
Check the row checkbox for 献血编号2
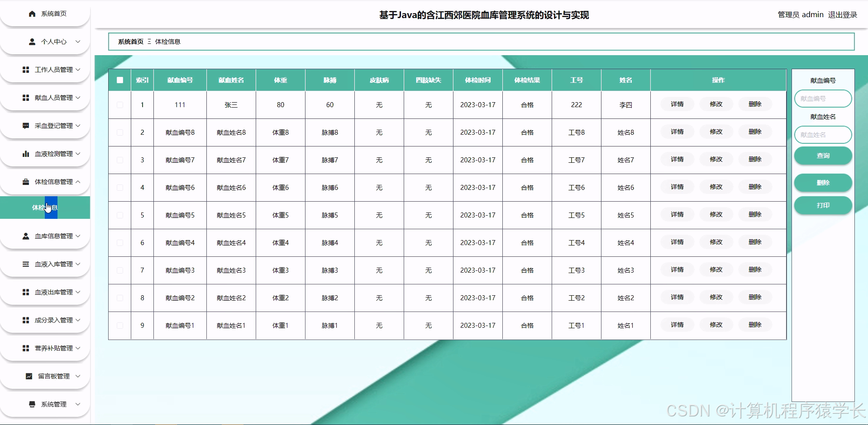[x=120, y=298]
